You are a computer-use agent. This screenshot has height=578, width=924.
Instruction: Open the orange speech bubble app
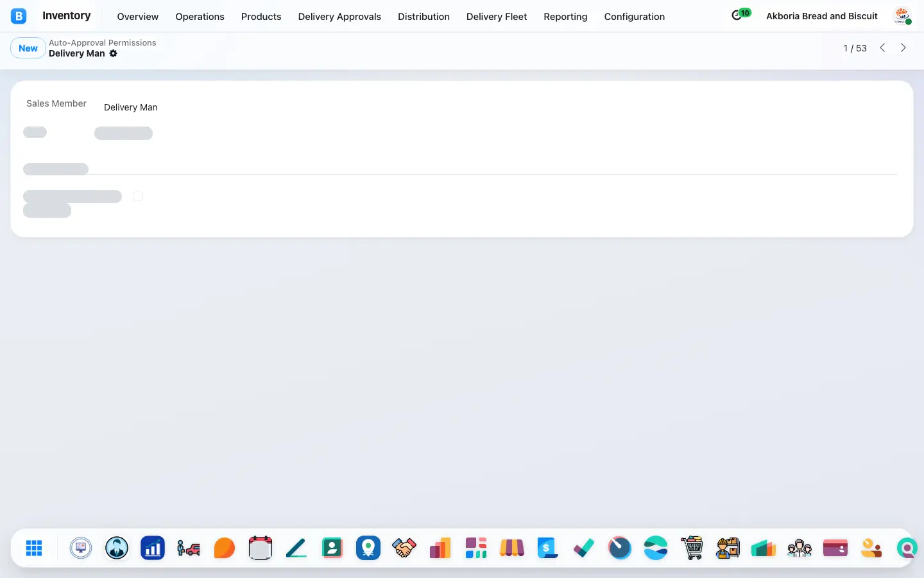click(x=225, y=548)
